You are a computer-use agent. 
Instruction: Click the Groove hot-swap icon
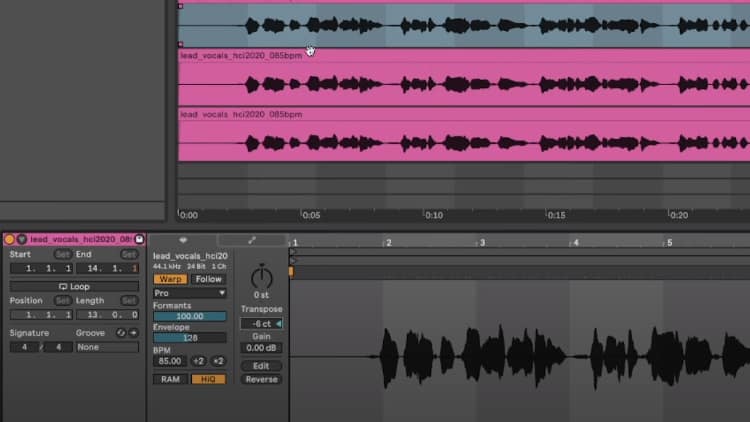pyautogui.click(x=120, y=332)
